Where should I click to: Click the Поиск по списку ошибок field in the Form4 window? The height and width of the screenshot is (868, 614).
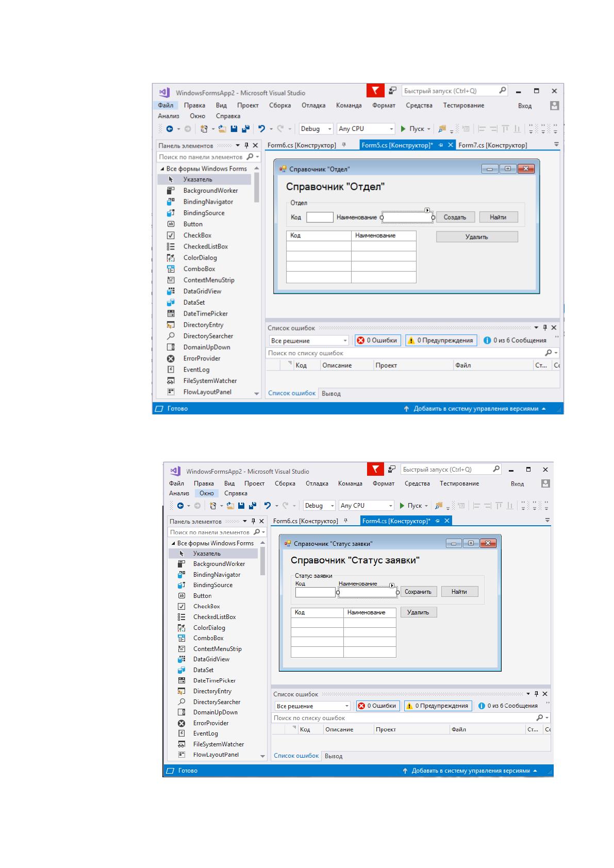pos(405,717)
